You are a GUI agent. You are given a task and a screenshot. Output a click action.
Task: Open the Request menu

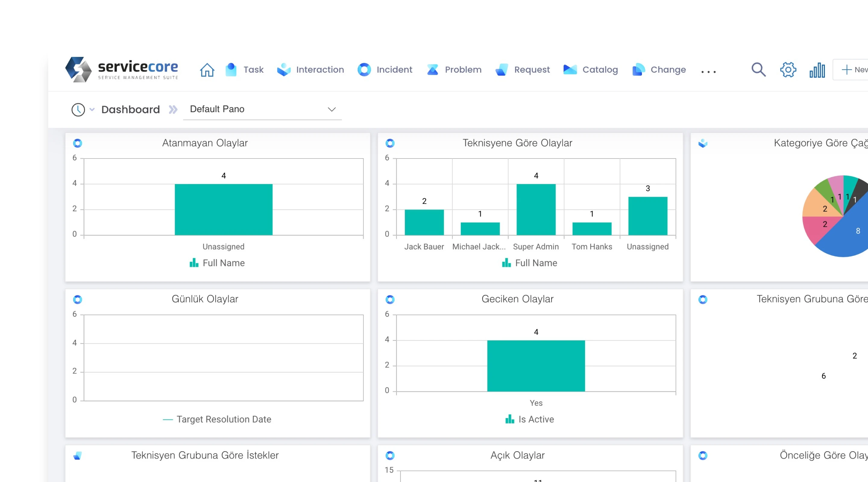click(x=532, y=70)
